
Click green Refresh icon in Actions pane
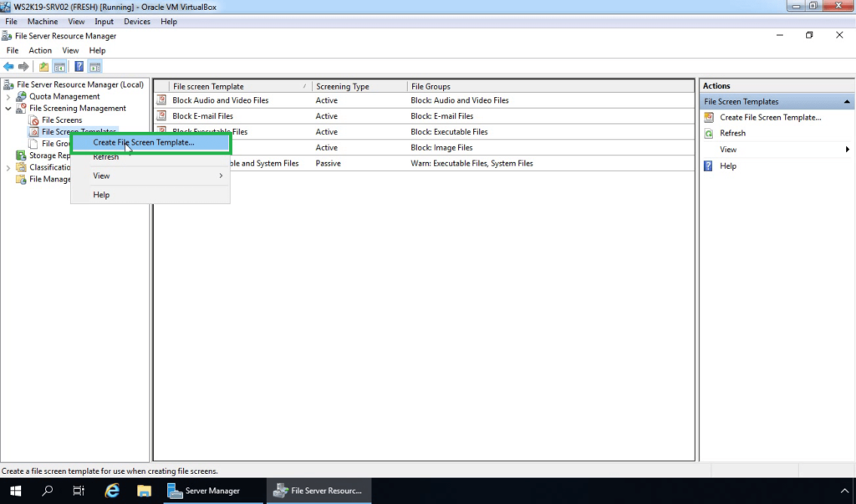[x=709, y=133]
